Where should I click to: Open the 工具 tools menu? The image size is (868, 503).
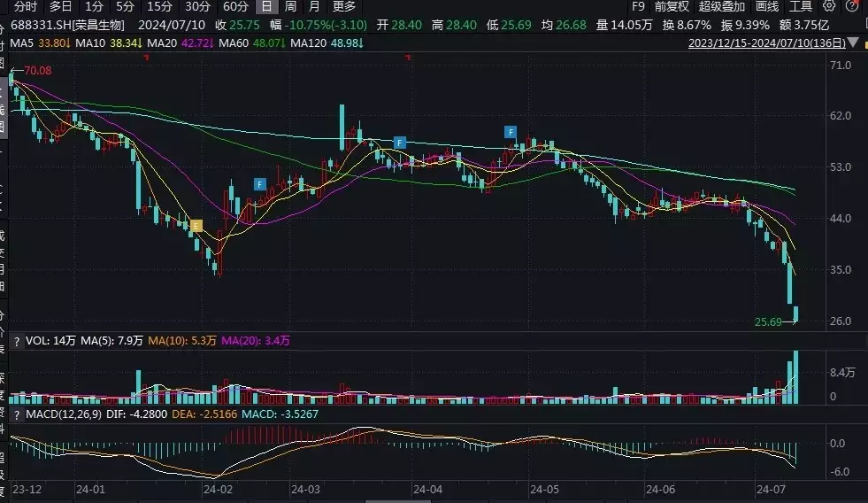pos(801,7)
